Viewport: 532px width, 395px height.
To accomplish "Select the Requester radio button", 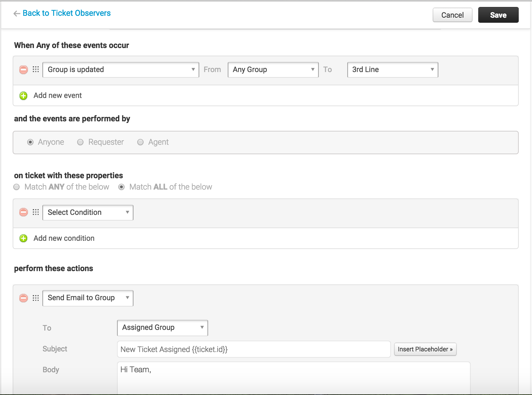I will tap(80, 142).
